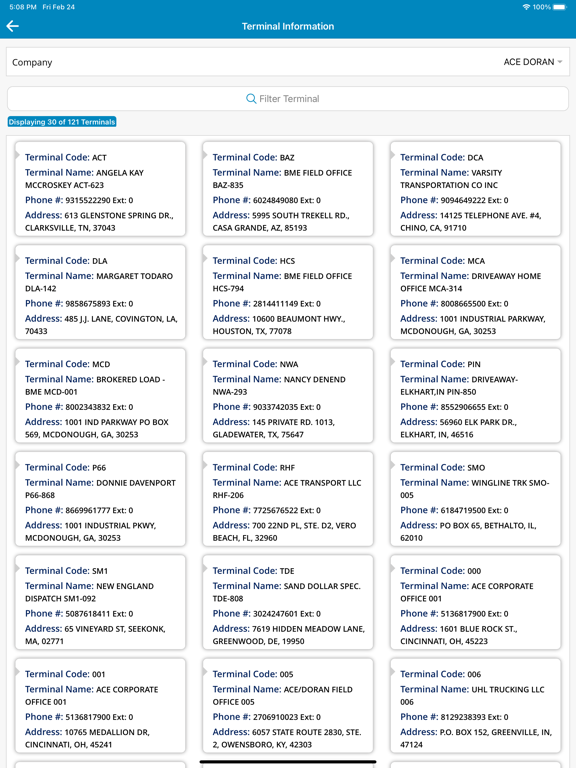
Task: Open the ACE DORAN company dropdown
Action: (533, 62)
